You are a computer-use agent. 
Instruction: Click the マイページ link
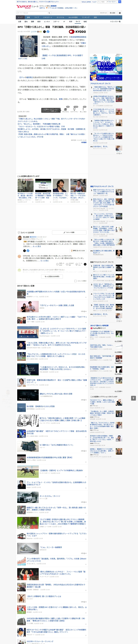[x=103, y=13]
